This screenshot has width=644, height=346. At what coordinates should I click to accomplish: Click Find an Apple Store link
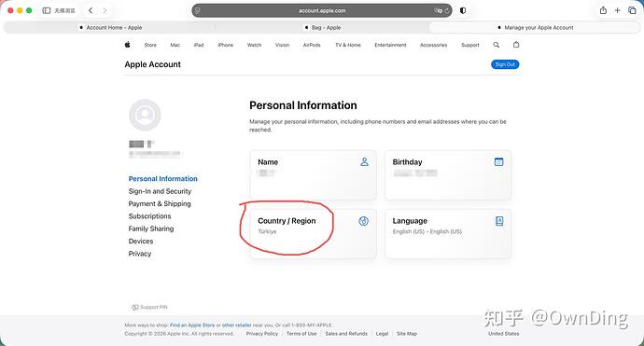click(x=192, y=325)
